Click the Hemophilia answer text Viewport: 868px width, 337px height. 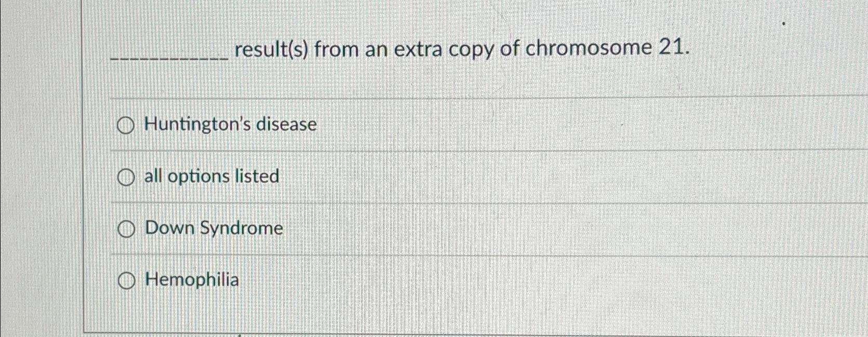tap(192, 280)
